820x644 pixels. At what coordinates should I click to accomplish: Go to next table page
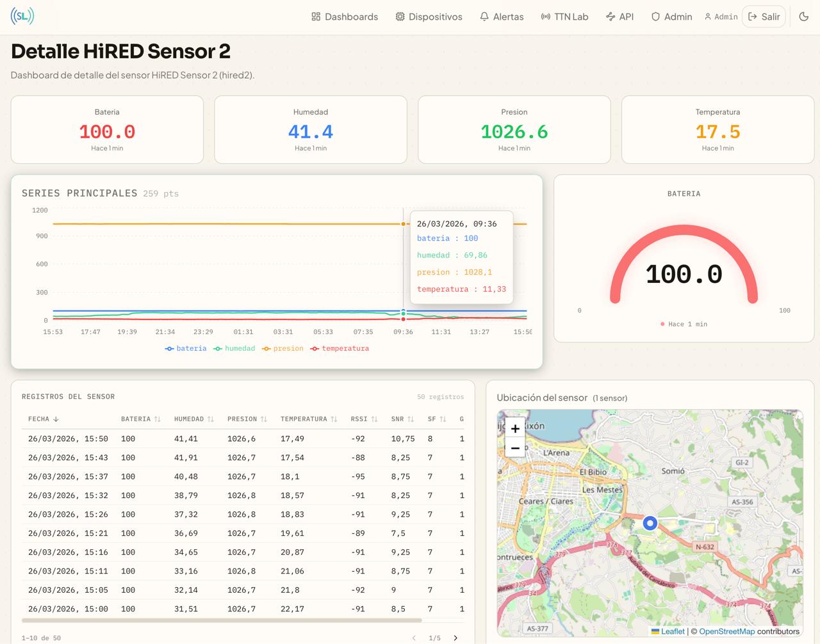click(455, 638)
